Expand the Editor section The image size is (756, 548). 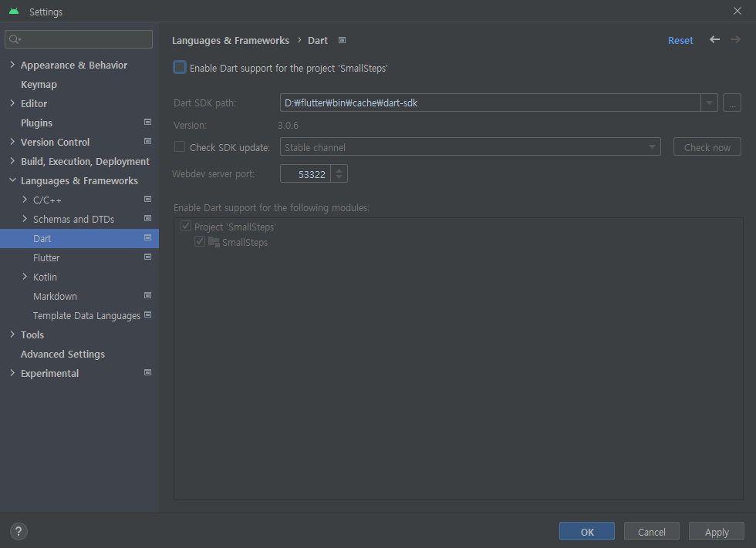click(x=12, y=103)
